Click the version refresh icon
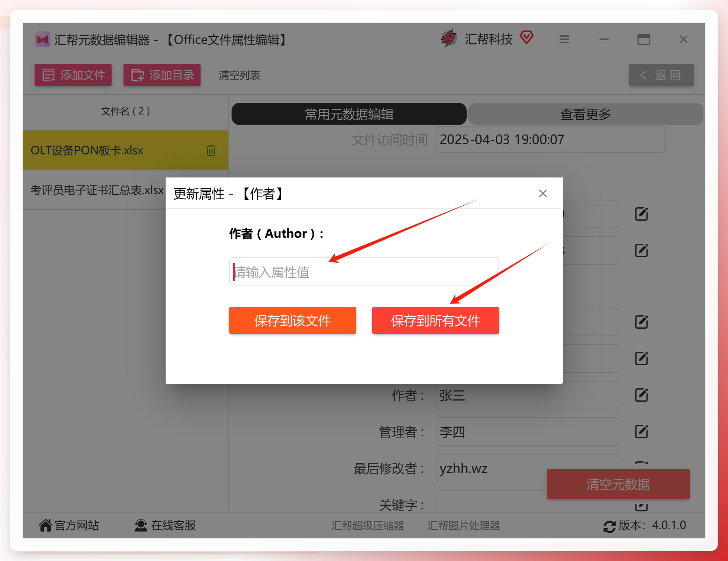Image resolution: width=728 pixels, height=561 pixels. [x=609, y=526]
